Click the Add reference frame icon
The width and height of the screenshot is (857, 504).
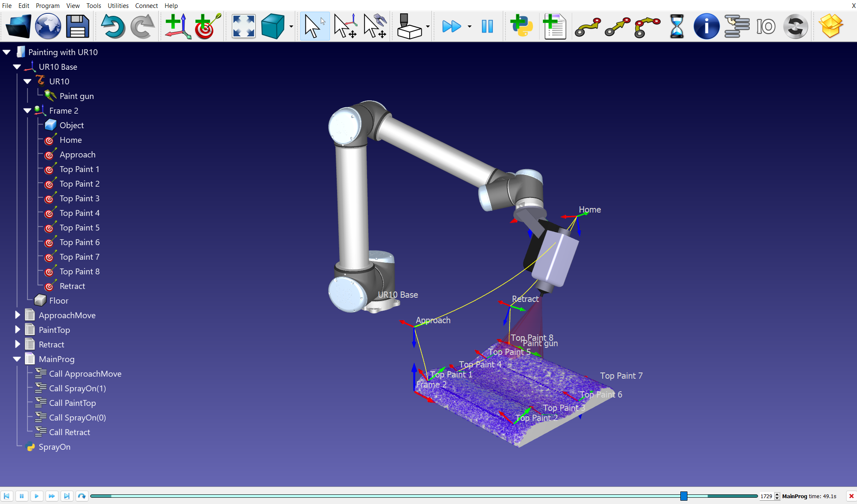click(177, 26)
